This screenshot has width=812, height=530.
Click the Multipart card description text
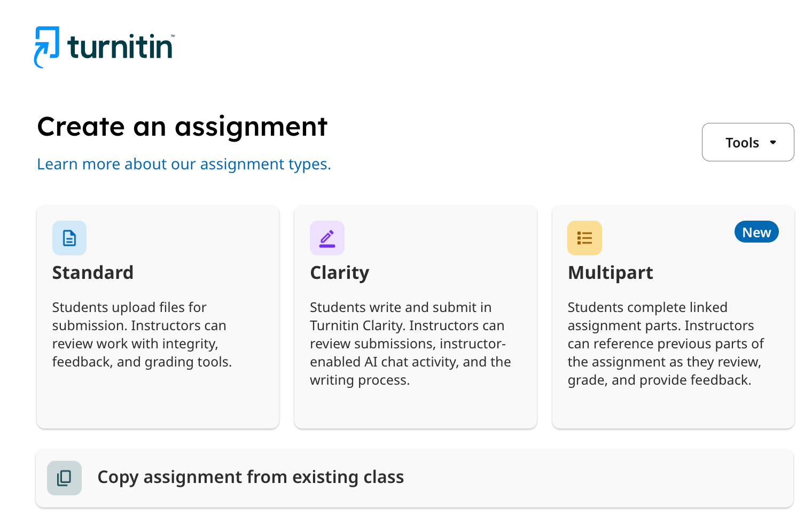pos(666,344)
